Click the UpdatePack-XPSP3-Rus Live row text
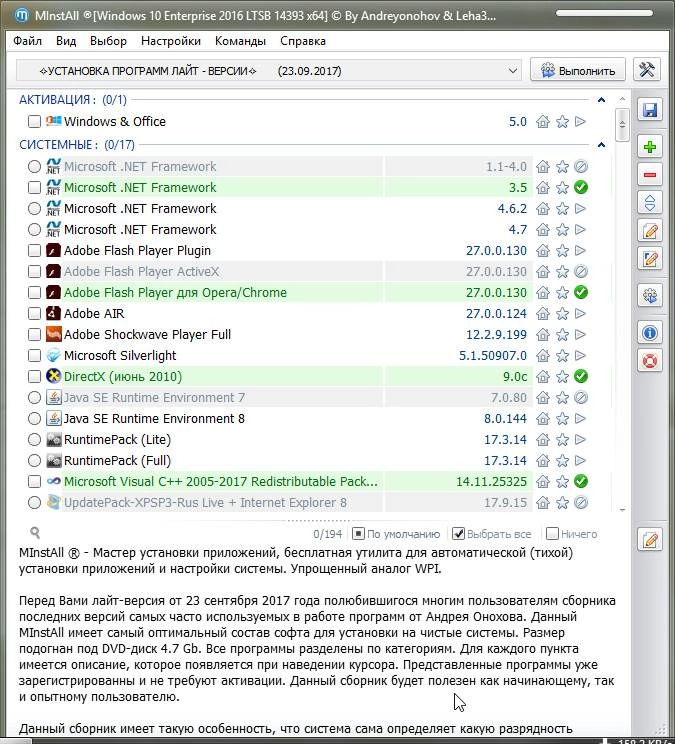 (205, 502)
